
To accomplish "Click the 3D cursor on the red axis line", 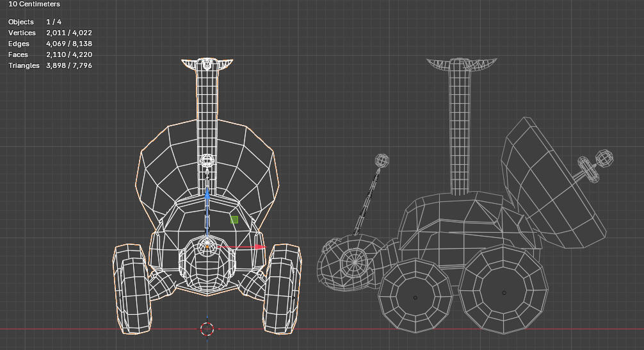I will tap(207, 329).
